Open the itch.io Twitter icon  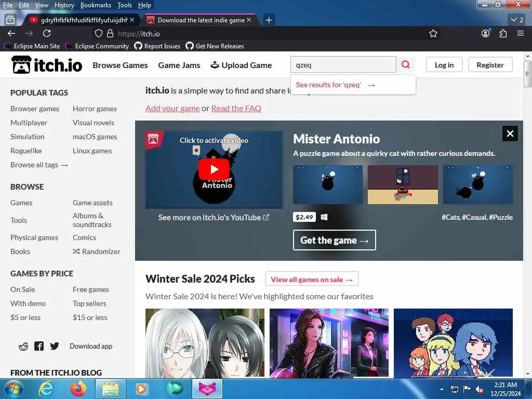[54, 347]
